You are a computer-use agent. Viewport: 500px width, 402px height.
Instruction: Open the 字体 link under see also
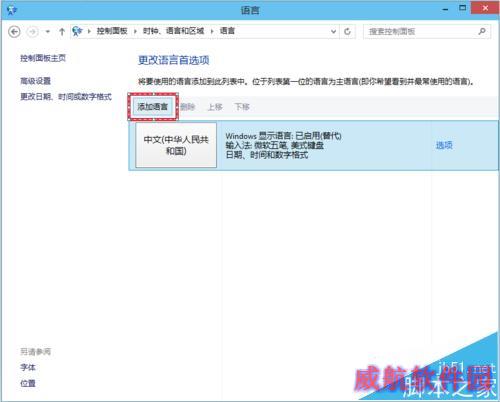tap(28, 368)
